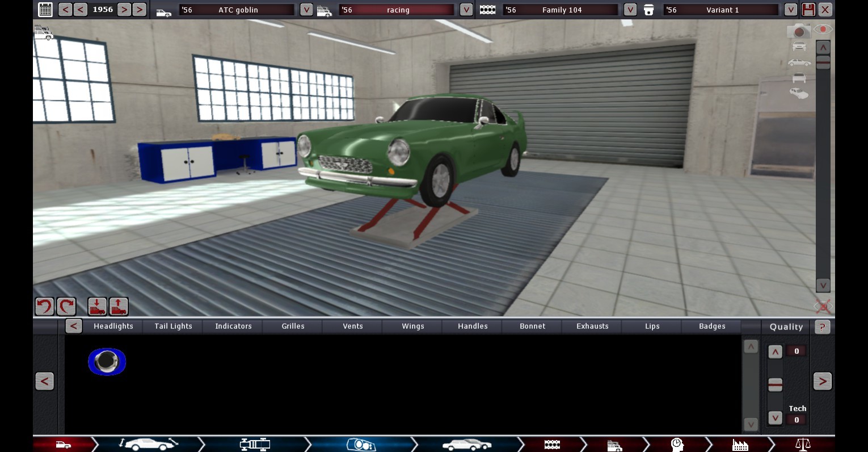Expand the racing trim dropdown

466,10
